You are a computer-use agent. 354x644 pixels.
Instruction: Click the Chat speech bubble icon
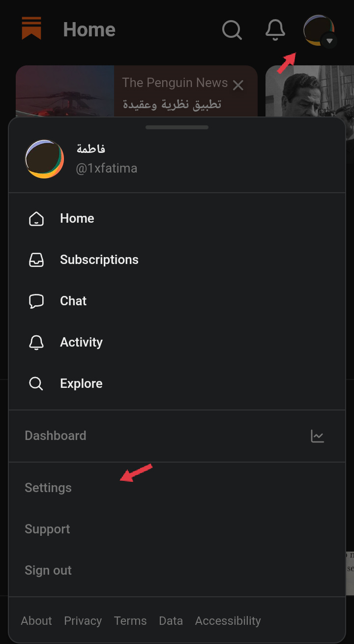pos(36,301)
